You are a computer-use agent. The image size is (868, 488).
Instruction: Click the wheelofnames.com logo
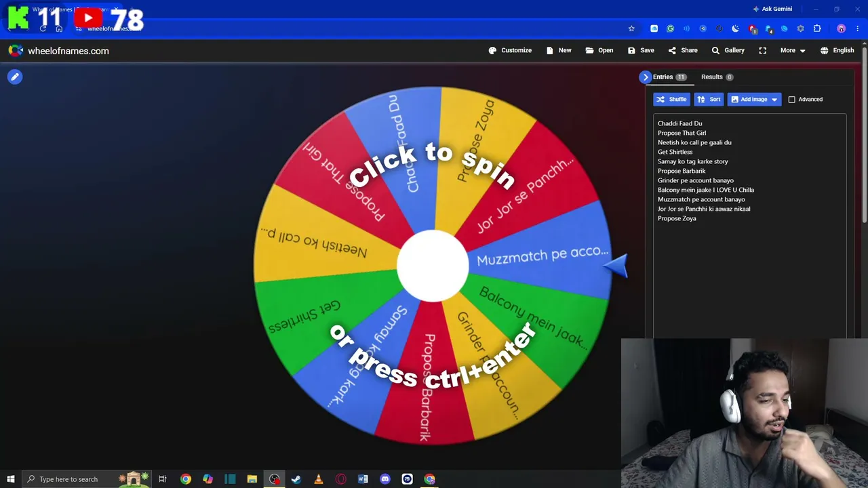(59, 51)
